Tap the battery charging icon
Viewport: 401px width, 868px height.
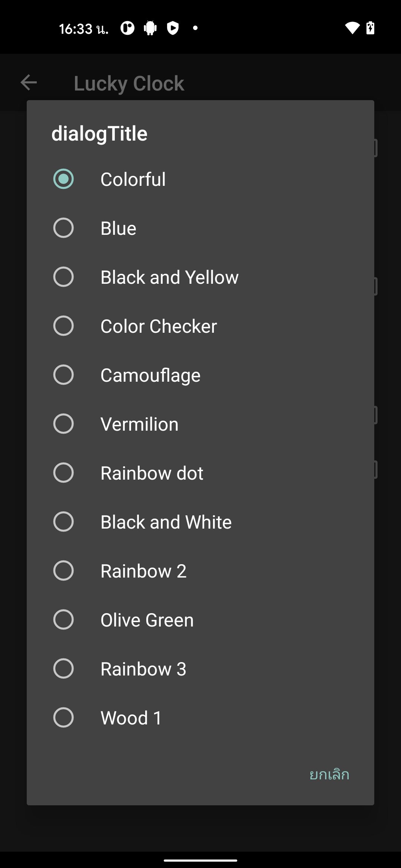click(x=370, y=28)
